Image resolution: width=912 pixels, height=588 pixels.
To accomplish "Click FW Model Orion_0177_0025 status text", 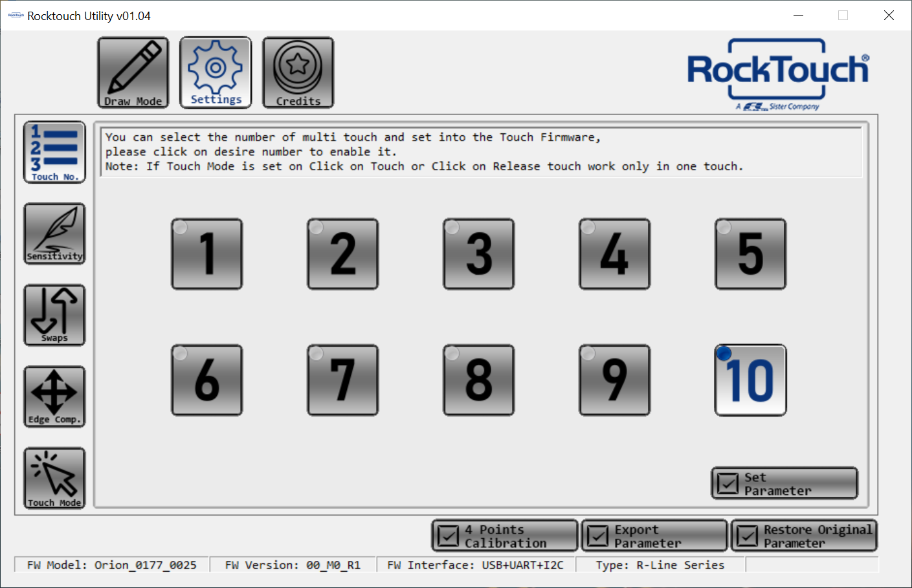I will (112, 565).
